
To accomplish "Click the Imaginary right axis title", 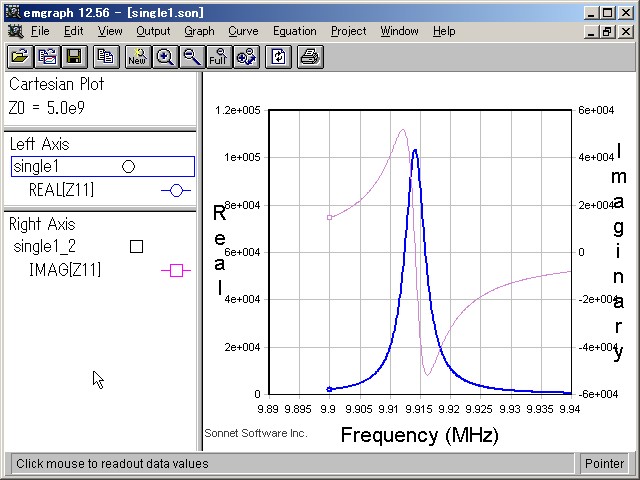I will point(618,251).
